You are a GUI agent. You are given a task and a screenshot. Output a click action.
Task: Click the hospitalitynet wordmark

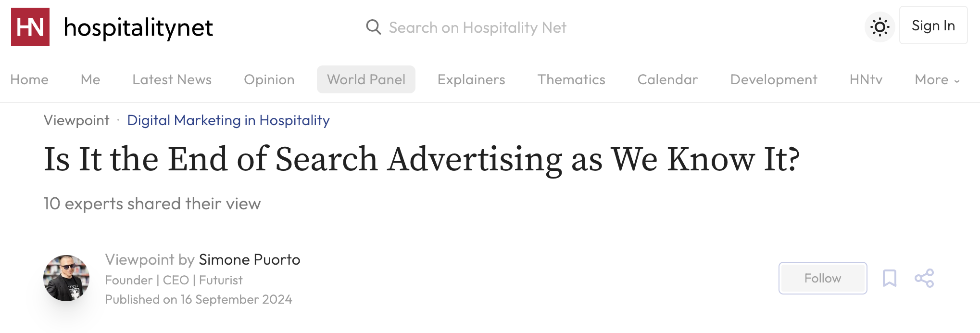[x=138, y=27]
